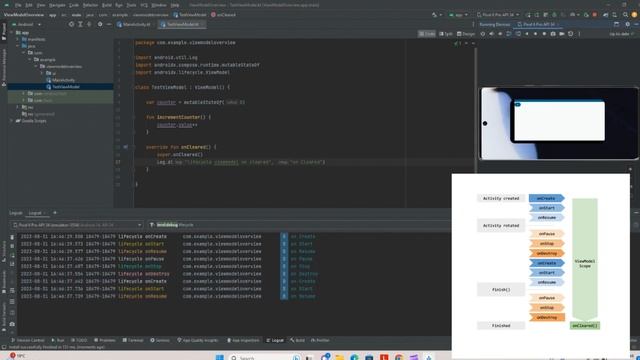Click the emulator record screen icon
Image resolution: width=640 pixels, height=360 pixels.
[x=562, y=34]
